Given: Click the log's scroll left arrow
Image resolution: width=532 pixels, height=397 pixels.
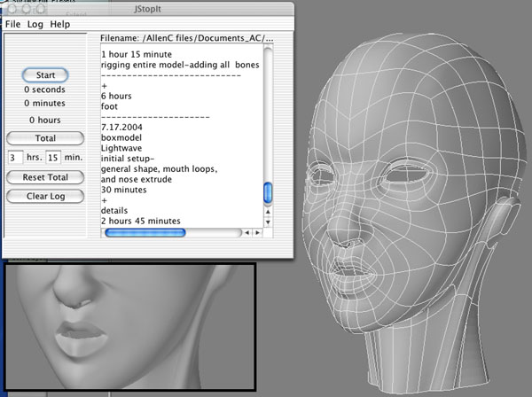Looking at the screenshot, I should tap(247, 233).
